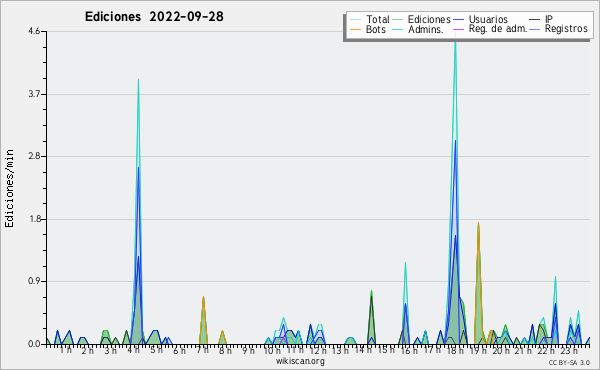The width and height of the screenshot is (600, 370).
Task: Click the '7 h' x-axis label
Action: tap(202, 350)
